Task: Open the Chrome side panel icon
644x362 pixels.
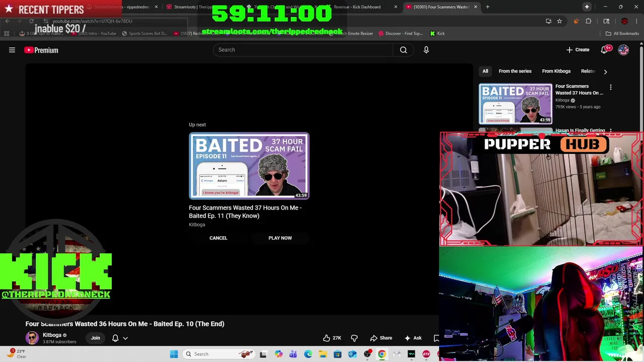Action: [606, 21]
